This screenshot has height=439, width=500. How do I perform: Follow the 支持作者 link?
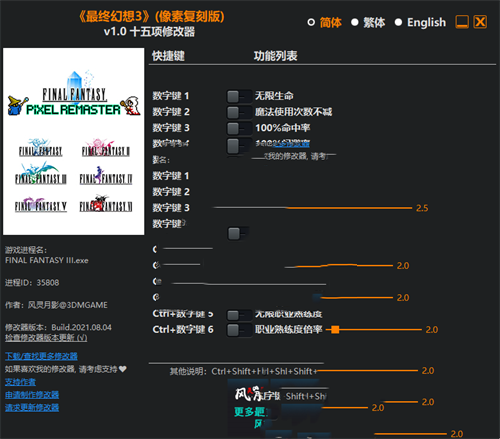coord(20,382)
